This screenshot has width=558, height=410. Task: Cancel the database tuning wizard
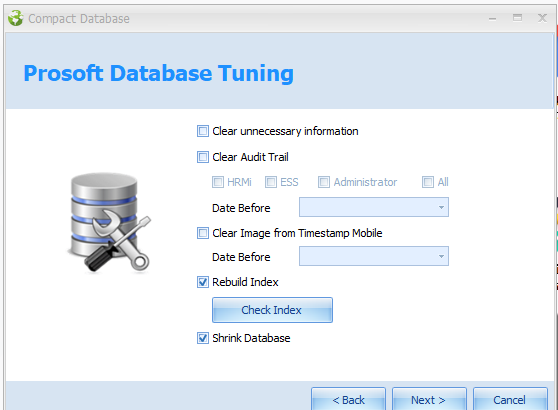510,399
